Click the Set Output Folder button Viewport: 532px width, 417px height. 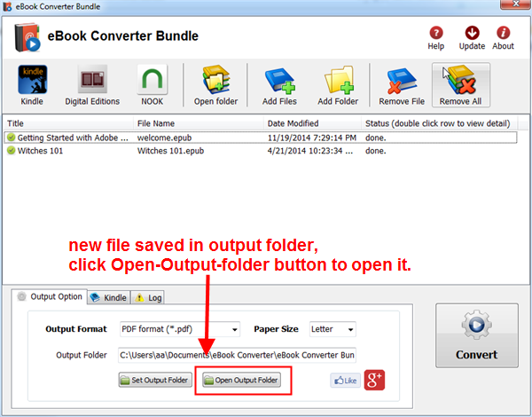point(155,380)
